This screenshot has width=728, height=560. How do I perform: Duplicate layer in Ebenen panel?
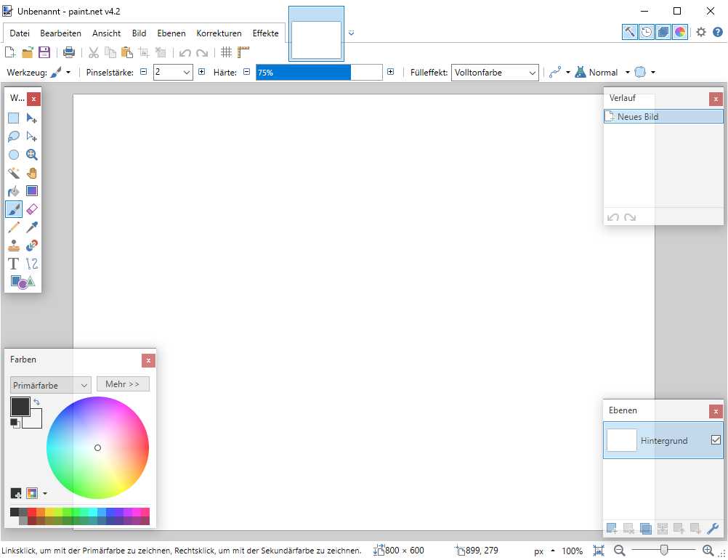(645, 528)
